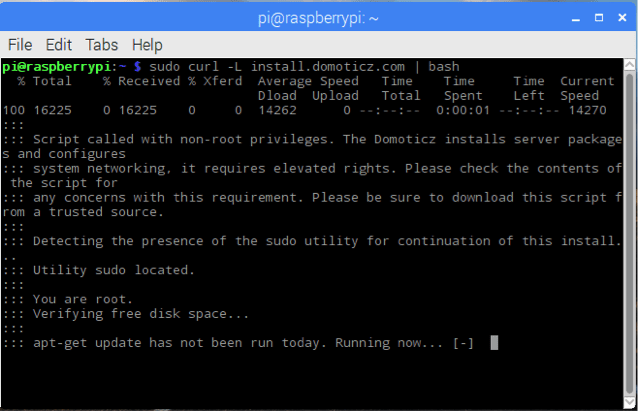The height and width of the screenshot is (411, 638).
Task: Click the 'rom a trusted source.' text
Action: pyautogui.click(x=83, y=212)
